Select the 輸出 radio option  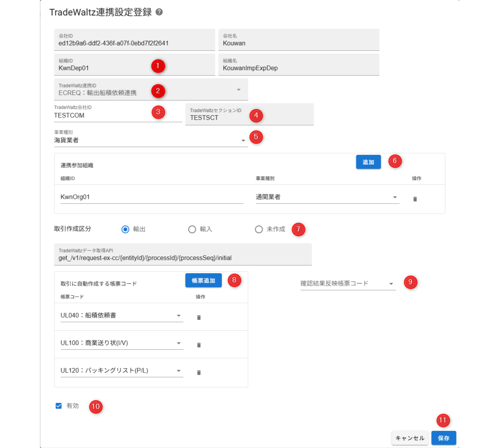coord(125,229)
